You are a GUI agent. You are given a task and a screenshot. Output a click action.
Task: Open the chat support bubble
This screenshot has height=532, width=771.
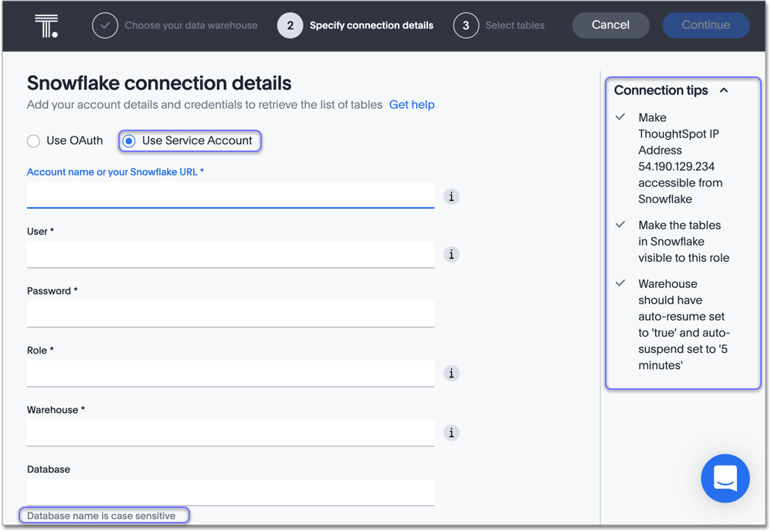[725, 478]
